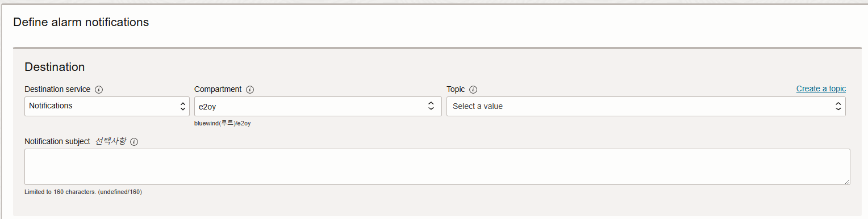
Task: Click the chevron arrows on Topic select
Action: [x=838, y=106]
